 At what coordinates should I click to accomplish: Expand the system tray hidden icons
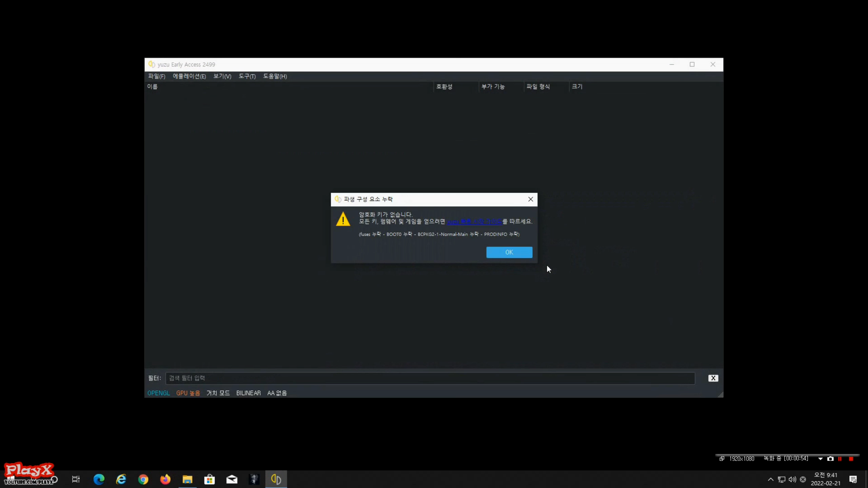click(770, 479)
